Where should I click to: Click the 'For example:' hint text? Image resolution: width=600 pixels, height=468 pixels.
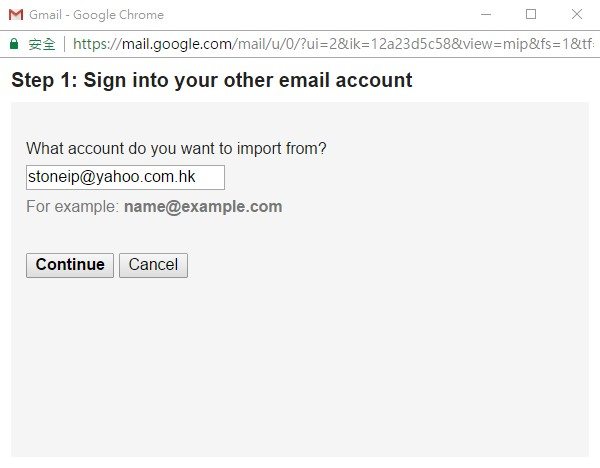pyautogui.click(x=73, y=207)
